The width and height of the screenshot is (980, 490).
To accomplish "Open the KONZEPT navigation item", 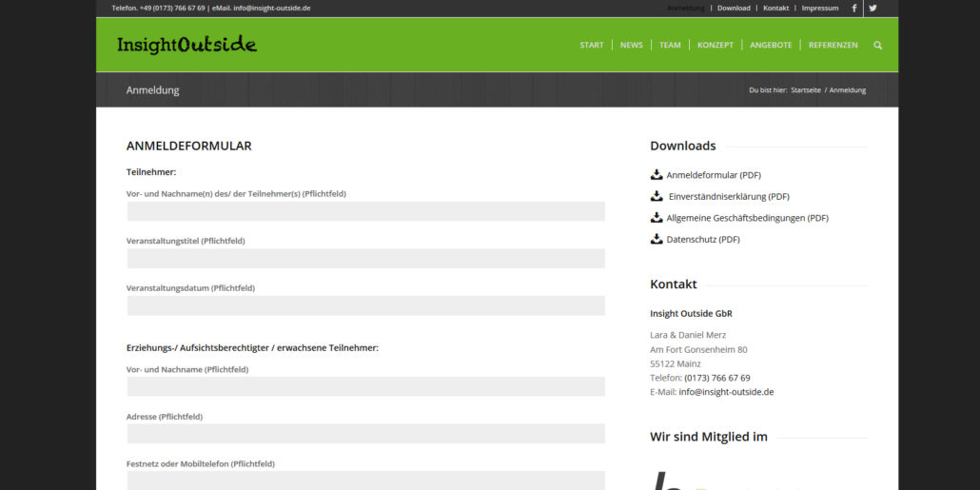I will point(715,45).
